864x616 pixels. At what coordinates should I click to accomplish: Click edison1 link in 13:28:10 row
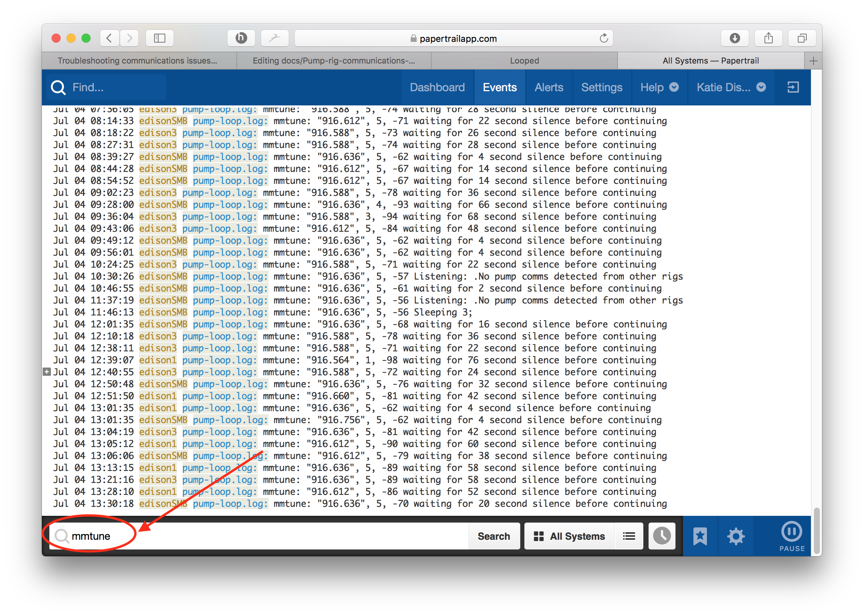coord(158,492)
